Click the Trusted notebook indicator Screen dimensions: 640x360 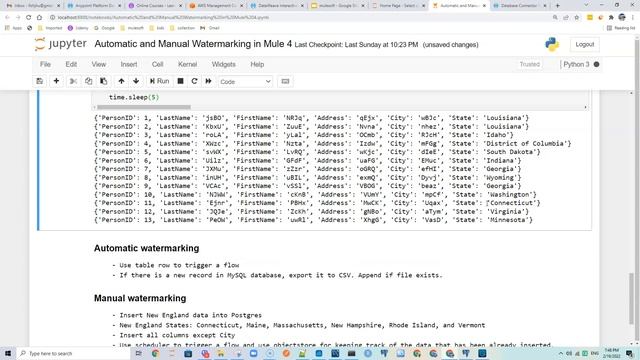[529, 64]
